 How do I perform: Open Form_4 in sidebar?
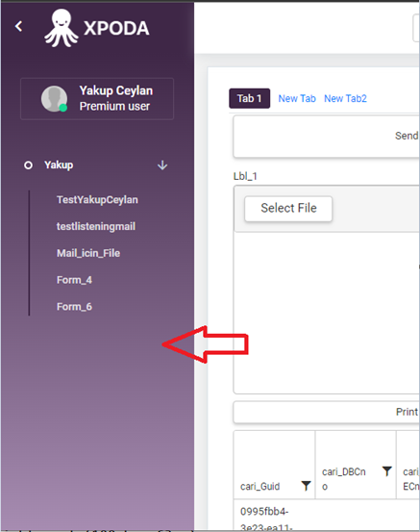74,280
